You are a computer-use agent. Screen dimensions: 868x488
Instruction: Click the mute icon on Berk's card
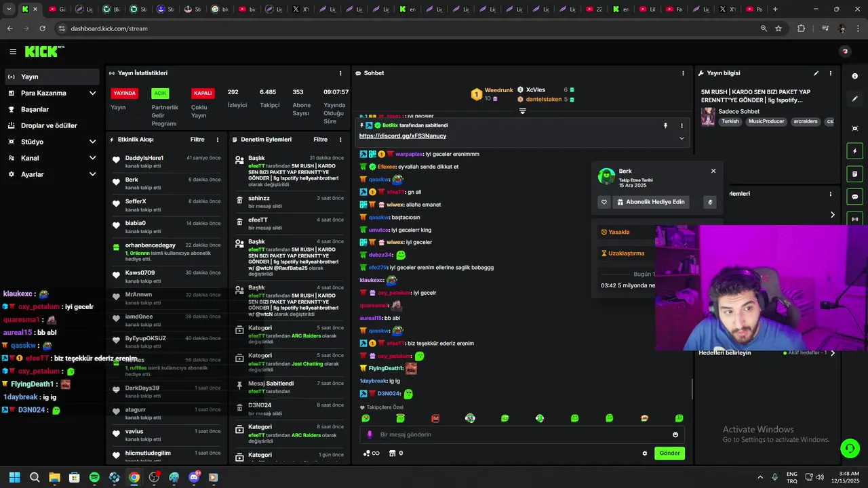pyautogui.click(x=710, y=202)
